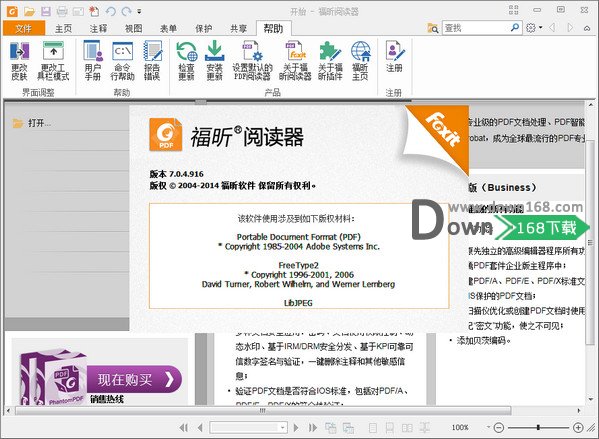Screen dimensions: 599x439
Task: Open the 文件 file menu
Action: coord(24,28)
